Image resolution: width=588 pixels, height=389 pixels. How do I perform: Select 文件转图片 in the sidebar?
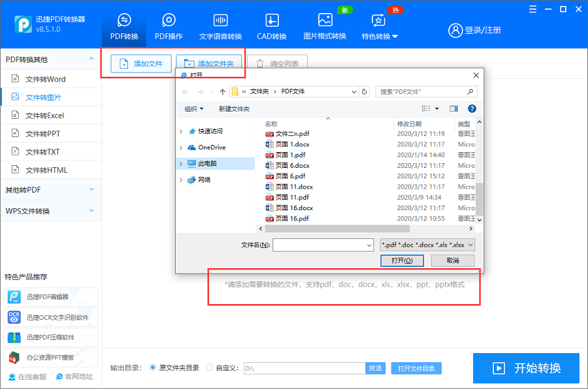(51, 97)
